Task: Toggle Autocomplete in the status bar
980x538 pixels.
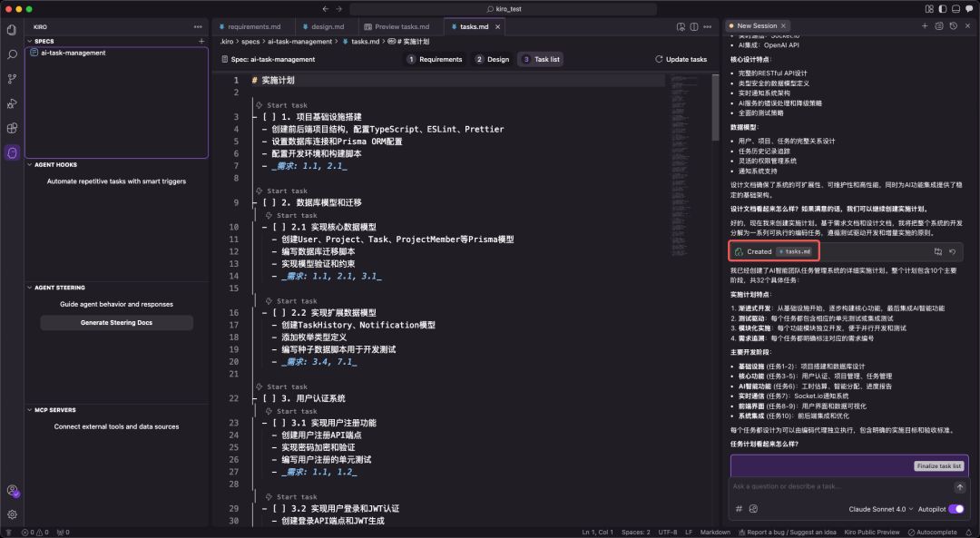Action: click(935, 532)
